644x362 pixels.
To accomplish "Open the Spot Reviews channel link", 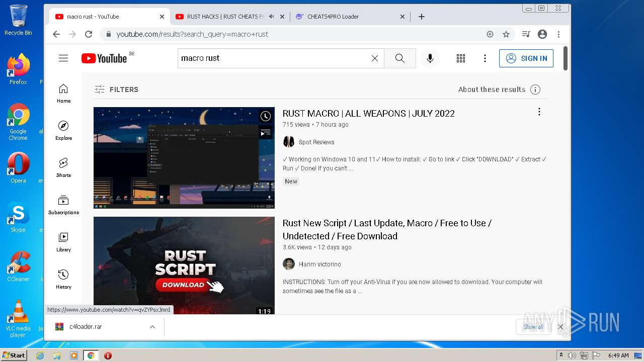I will tap(316, 142).
